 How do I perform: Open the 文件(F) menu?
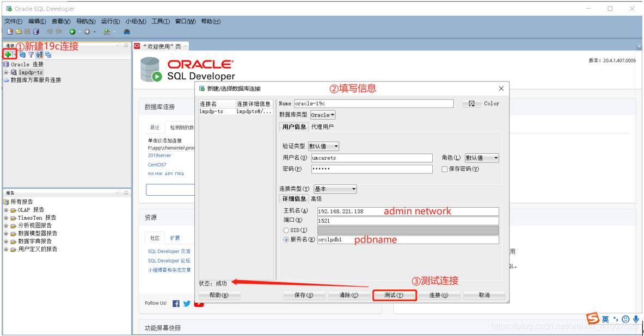tap(13, 21)
